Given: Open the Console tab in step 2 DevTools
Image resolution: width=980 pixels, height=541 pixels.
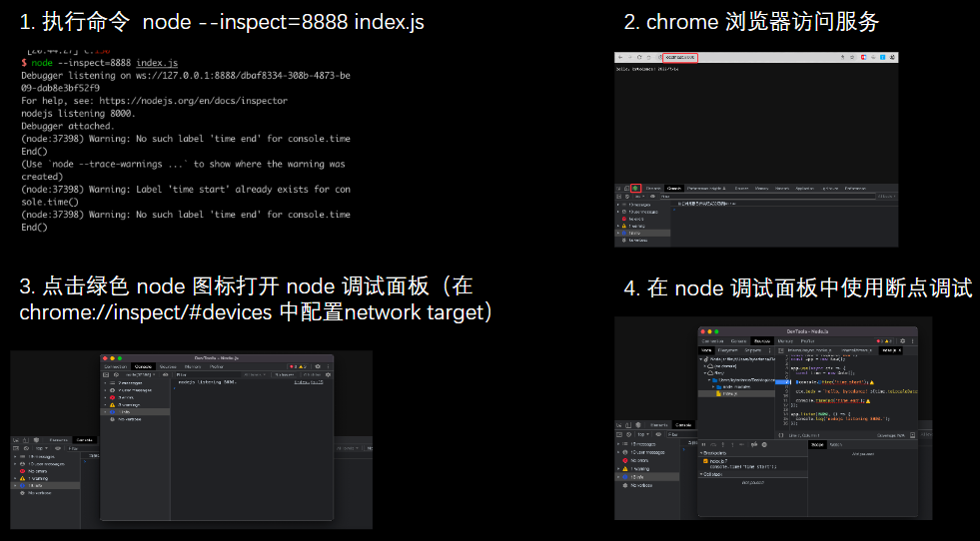Looking at the screenshot, I should [673, 188].
